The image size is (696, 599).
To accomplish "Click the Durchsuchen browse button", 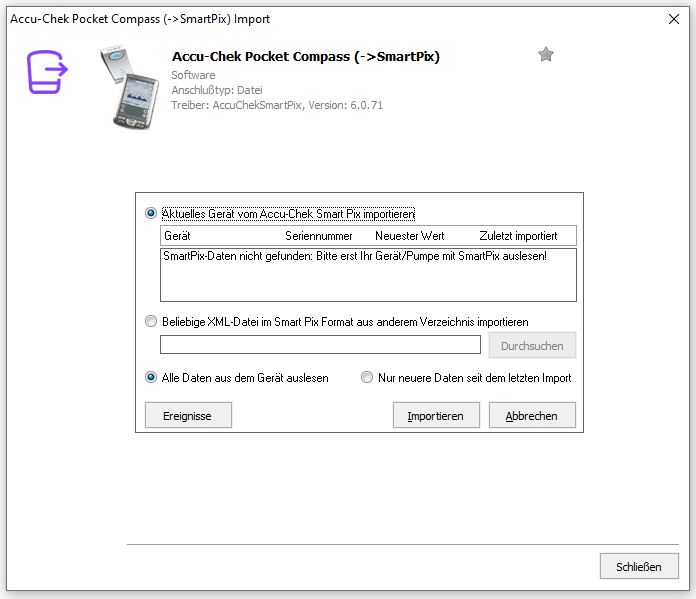I will click(x=532, y=345).
